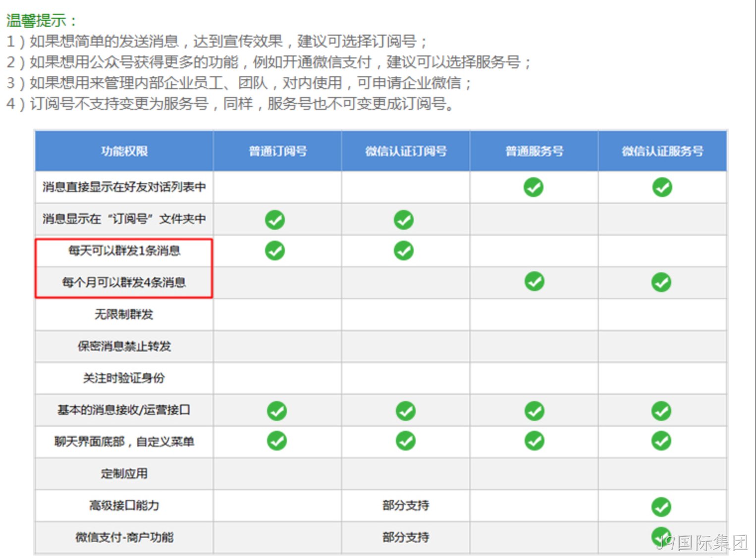The image size is (756, 558).
Task: Select the 微信支付-商户功能 row label
Action: 124,537
